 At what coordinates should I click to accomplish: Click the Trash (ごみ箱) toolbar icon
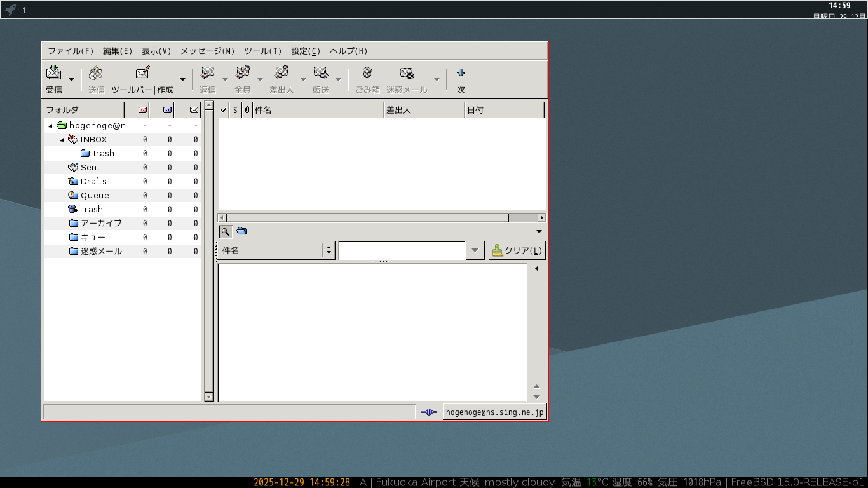click(x=367, y=72)
